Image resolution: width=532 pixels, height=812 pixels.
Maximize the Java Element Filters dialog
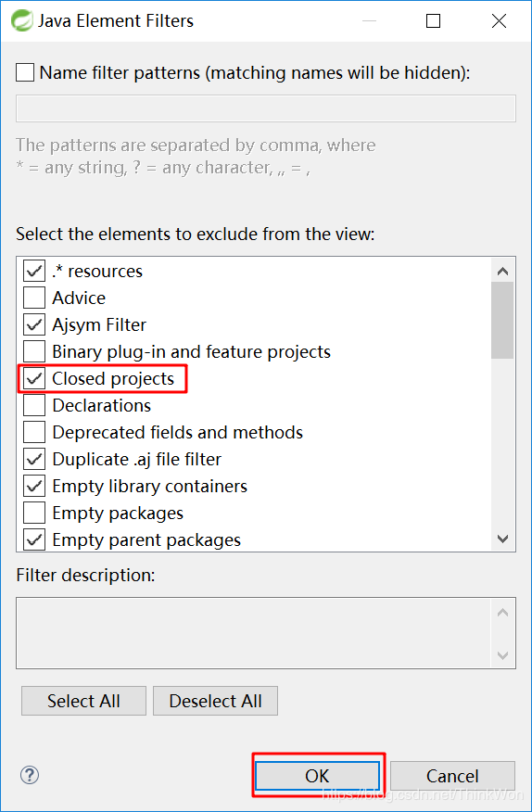[x=433, y=20]
